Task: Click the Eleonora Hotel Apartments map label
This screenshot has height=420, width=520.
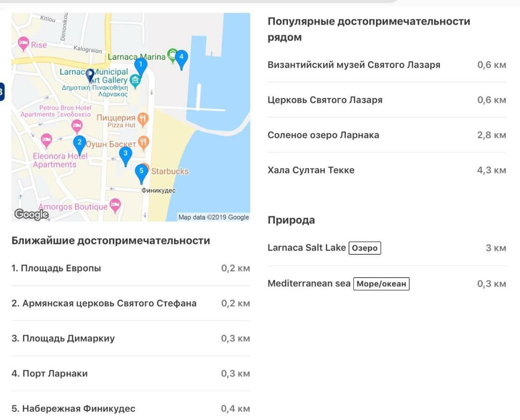Action: point(60,160)
